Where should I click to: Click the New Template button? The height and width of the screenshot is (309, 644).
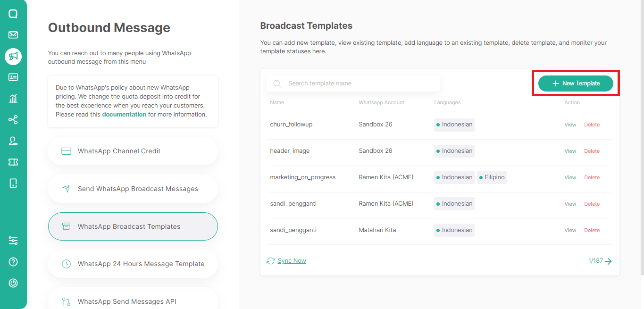[x=576, y=83]
